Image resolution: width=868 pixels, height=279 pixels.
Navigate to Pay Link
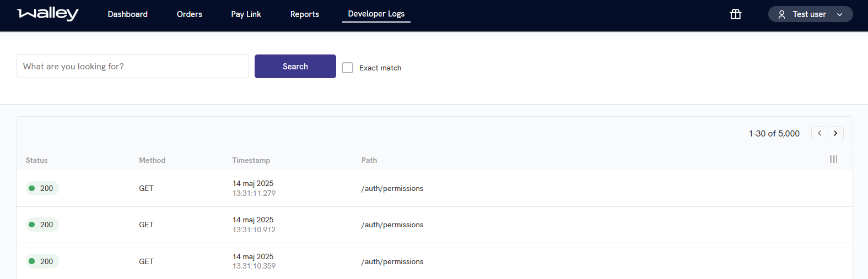tap(246, 14)
